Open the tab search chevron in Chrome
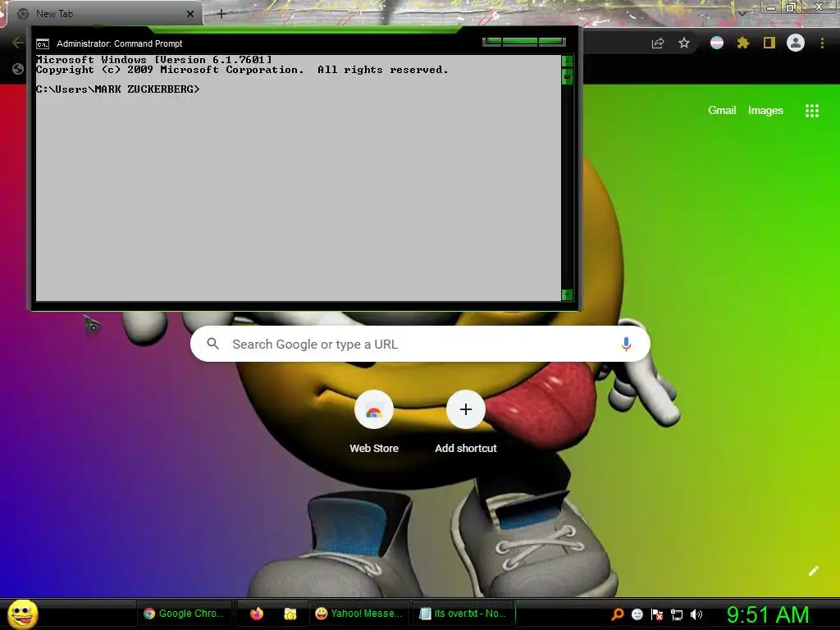Viewport: 840px width, 630px height. [742, 13]
